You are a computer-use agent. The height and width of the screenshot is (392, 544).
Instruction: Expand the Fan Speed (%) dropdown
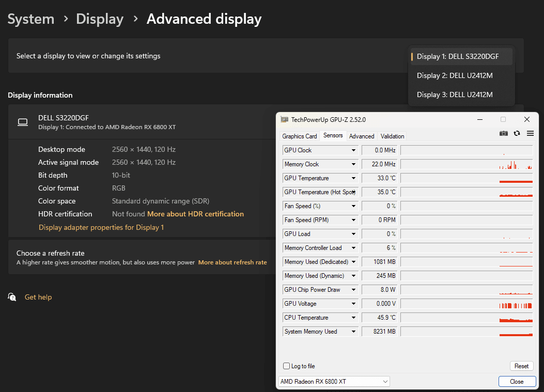pos(353,206)
